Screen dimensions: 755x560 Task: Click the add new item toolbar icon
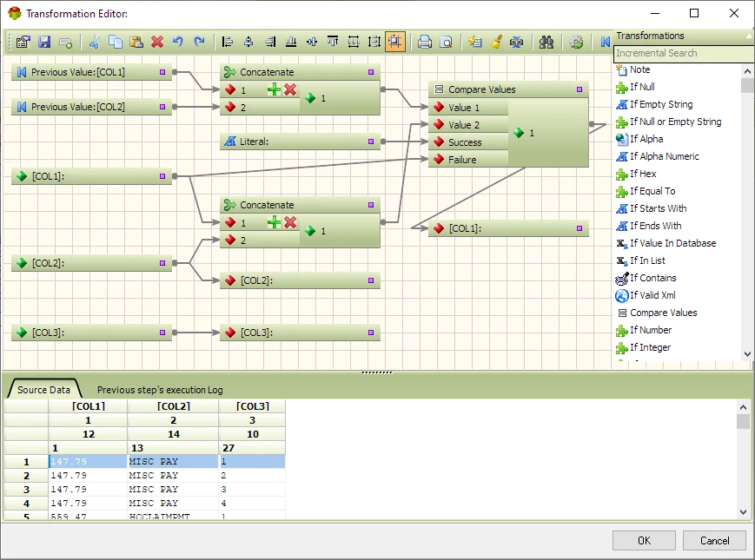pyautogui.click(x=65, y=43)
